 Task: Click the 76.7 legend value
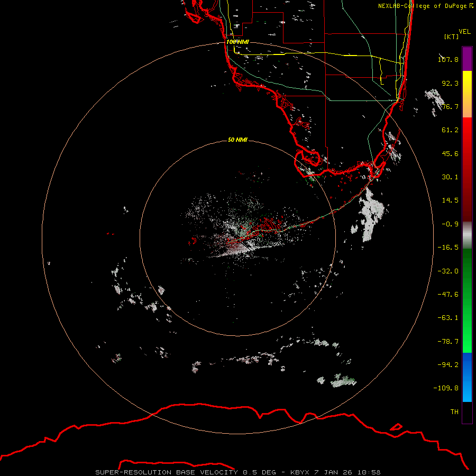450,106
